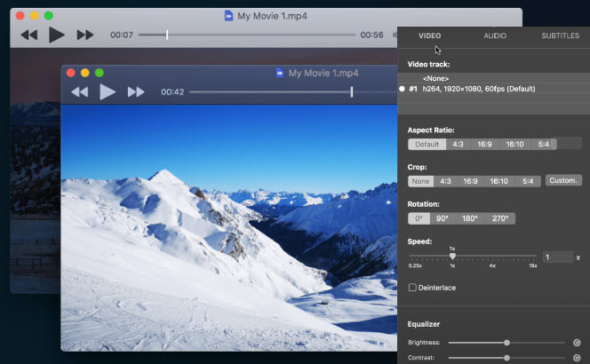Play the video in the front window

[108, 91]
